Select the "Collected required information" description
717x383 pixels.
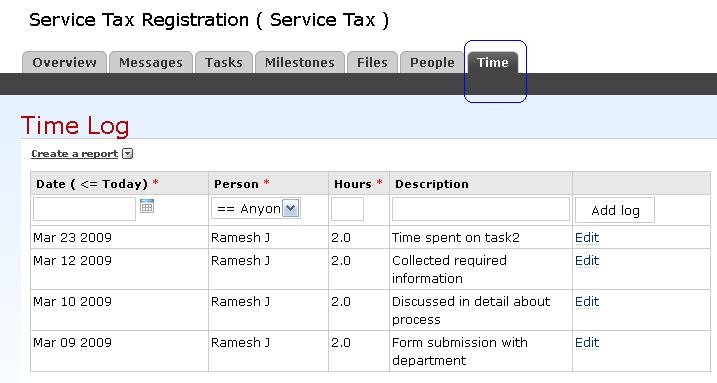tap(449, 269)
